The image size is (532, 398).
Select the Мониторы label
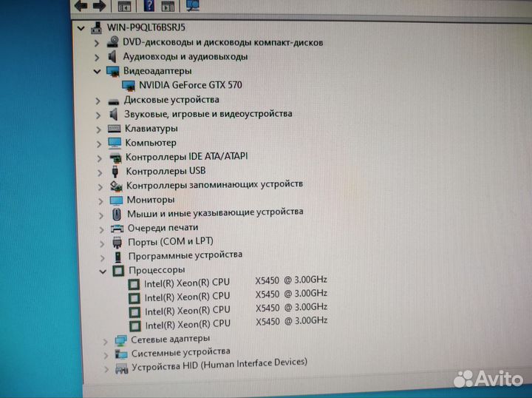(151, 199)
